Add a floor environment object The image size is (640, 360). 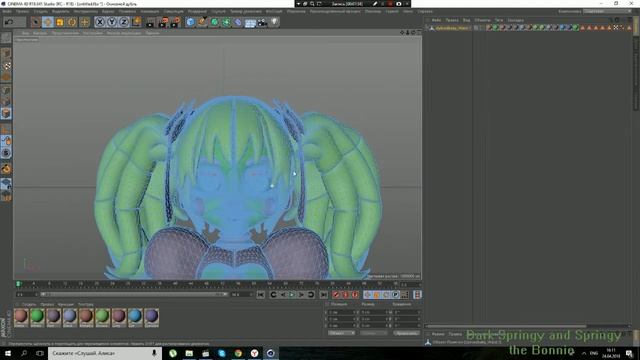pyautogui.click(x=250, y=22)
